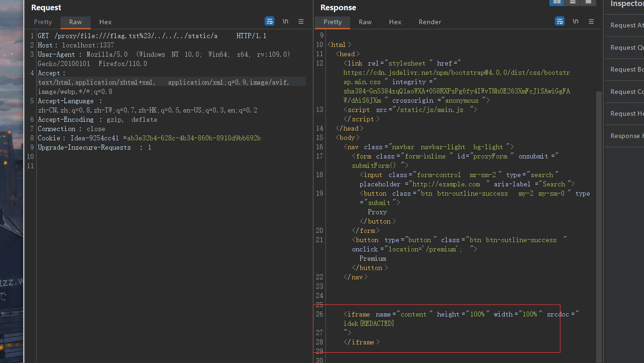The image size is (644, 363).
Task: Click the nav class="navbar navbar-light bg-light" line
Action: tap(429, 147)
